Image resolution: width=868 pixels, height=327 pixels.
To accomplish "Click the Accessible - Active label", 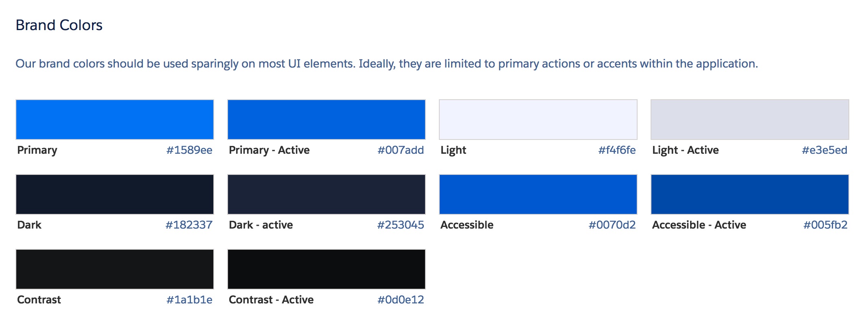I will pyautogui.click(x=699, y=225).
